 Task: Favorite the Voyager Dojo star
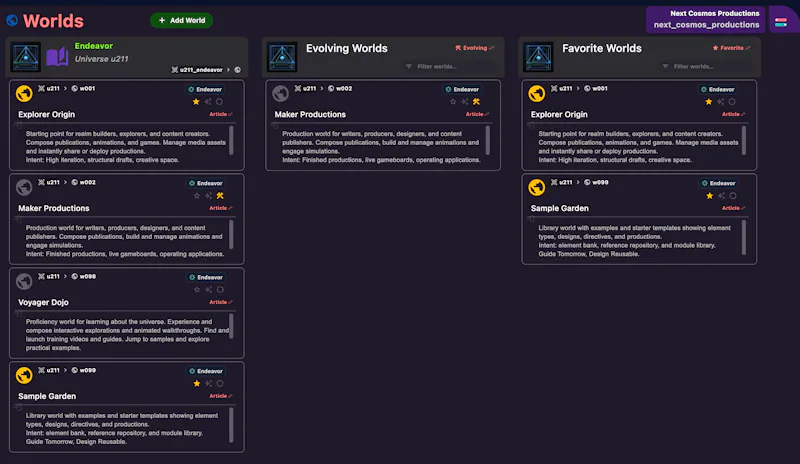pos(197,289)
